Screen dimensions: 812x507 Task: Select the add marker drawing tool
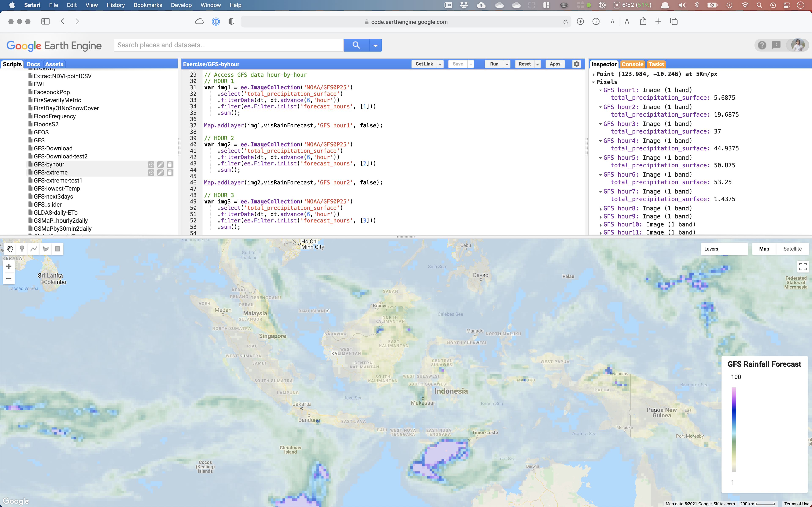(x=22, y=249)
